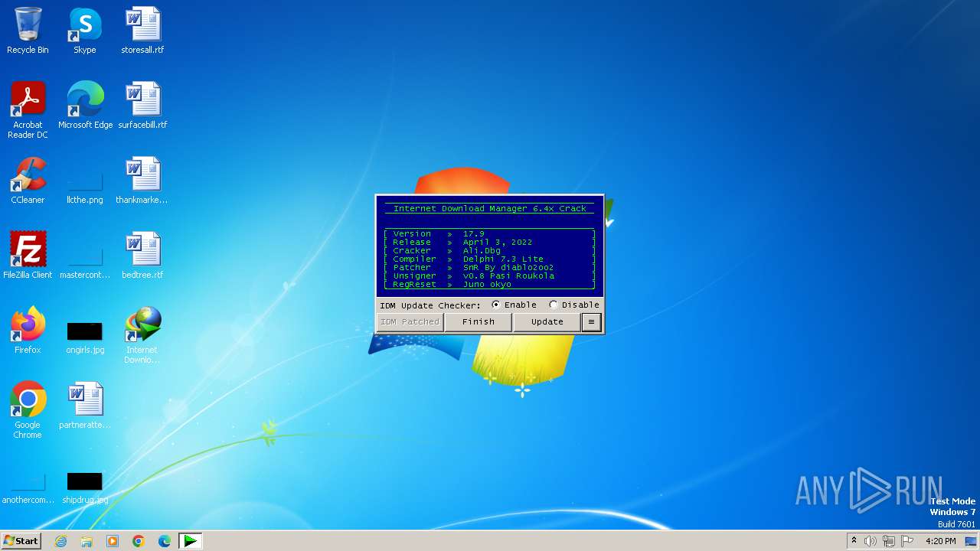Click the Finish button in crack dialog
The width and height of the screenshot is (980, 551).
click(478, 321)
